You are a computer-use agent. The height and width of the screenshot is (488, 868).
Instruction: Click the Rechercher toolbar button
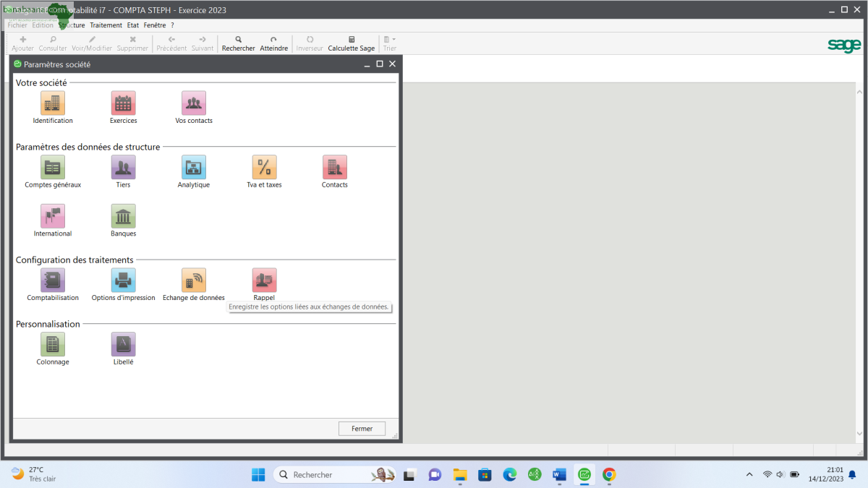point(238,43)
